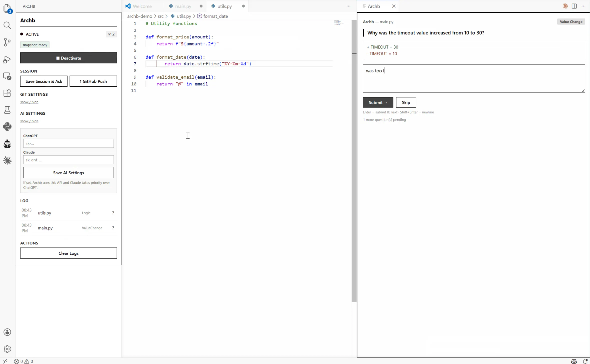This screenshot has width=590, height=364.
Task: Click the resize handle of answer textarea
Action: (583, 91)
